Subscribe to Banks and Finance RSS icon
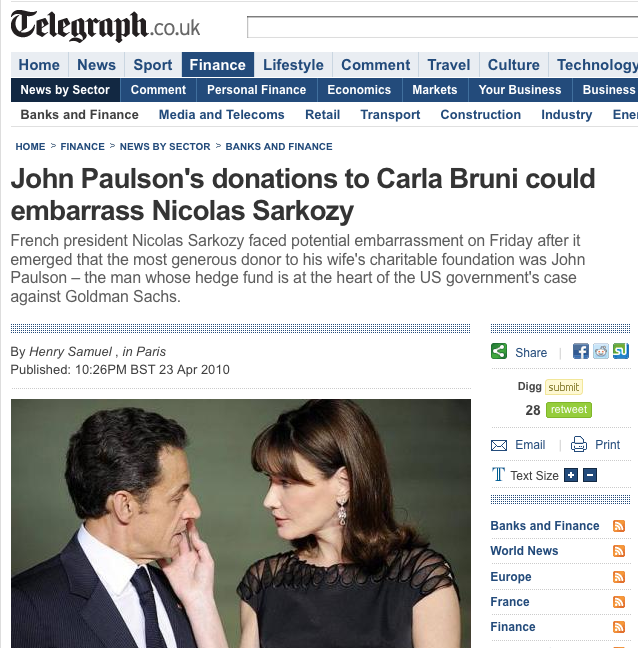Viewport: 638px width, 648px height. pos(619,526)
